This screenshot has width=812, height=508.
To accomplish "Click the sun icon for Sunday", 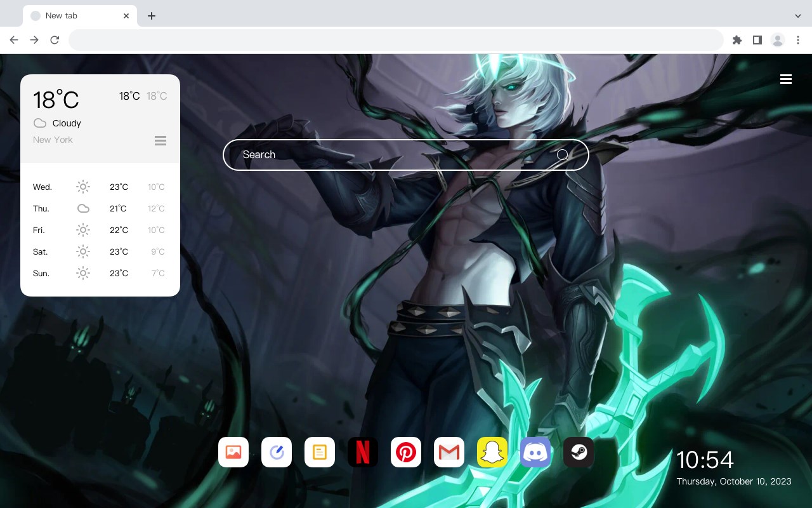I will [x=83, y=273].
